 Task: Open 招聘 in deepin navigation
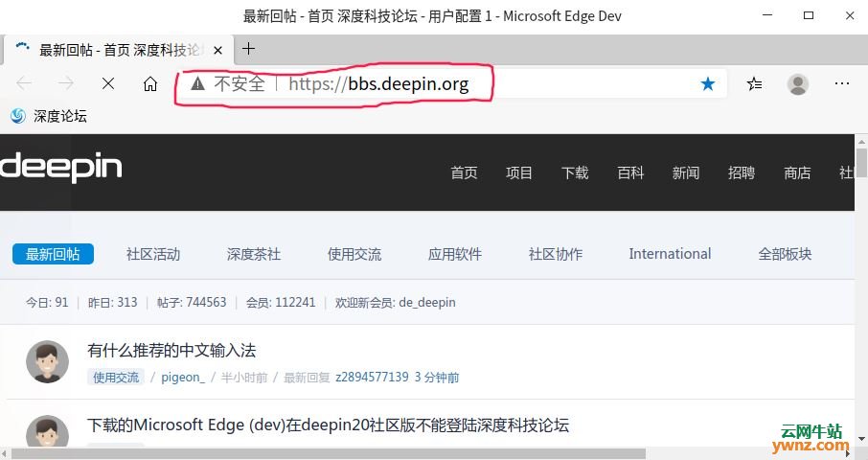[742, 172]
